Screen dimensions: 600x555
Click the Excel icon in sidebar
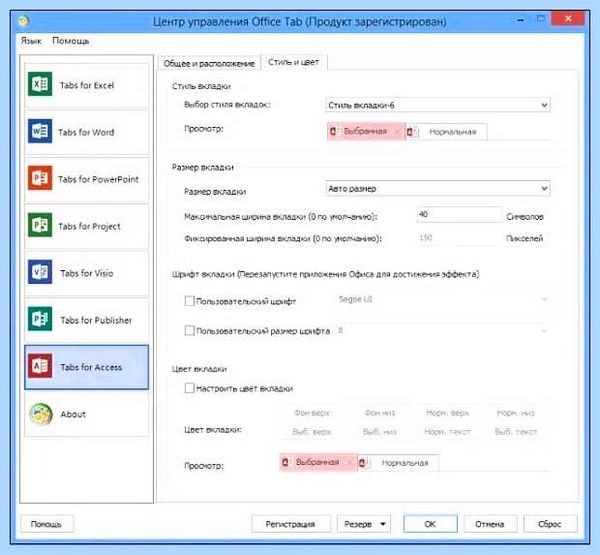click(40, 84)
